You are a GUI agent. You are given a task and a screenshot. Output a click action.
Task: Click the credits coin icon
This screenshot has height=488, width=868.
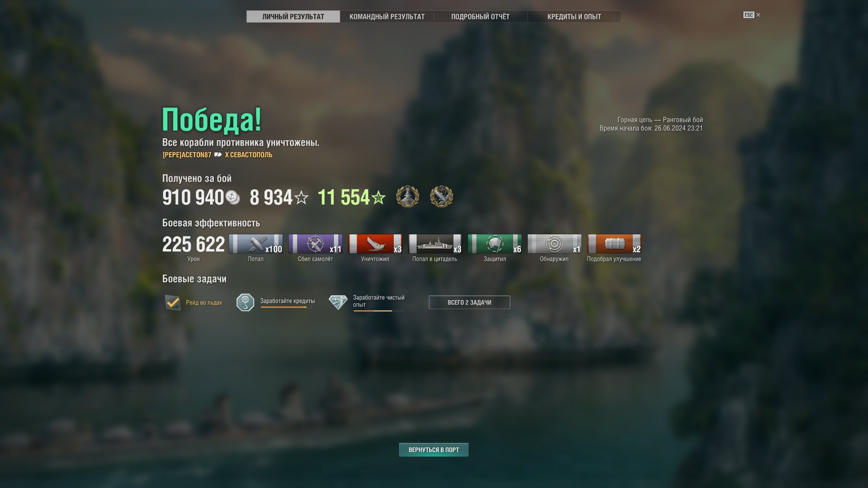233,198
